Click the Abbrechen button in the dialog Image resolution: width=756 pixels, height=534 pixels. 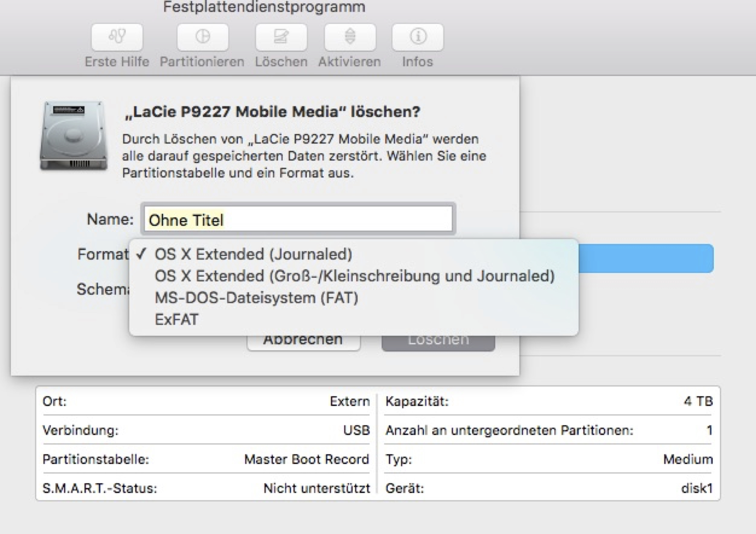[303, 343]
